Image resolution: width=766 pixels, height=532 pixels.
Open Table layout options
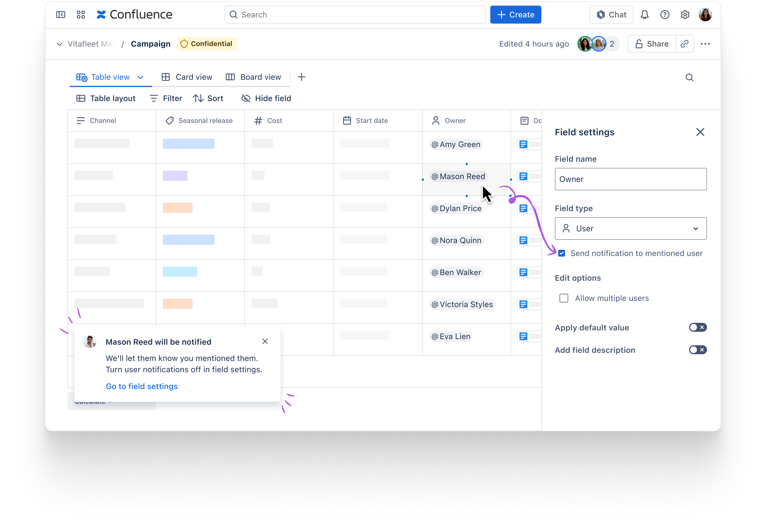coord(106,98)
